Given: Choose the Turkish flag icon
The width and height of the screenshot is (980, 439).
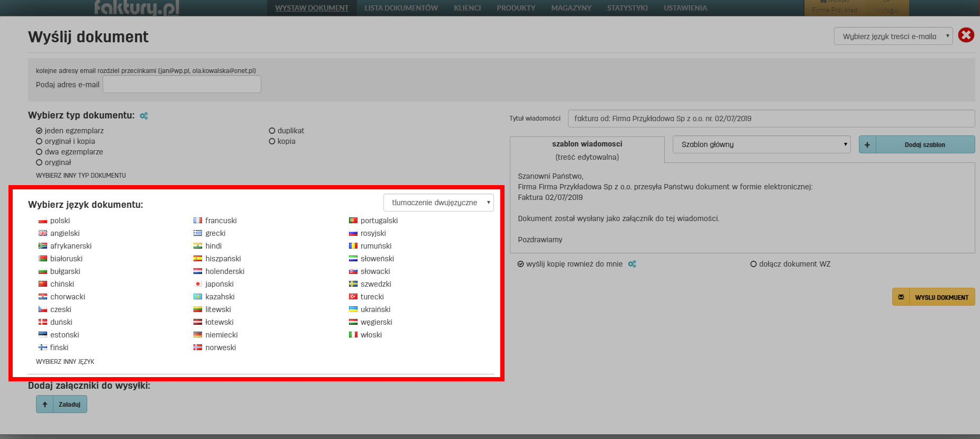Looking at the screenshot, I should coord(353,297).
